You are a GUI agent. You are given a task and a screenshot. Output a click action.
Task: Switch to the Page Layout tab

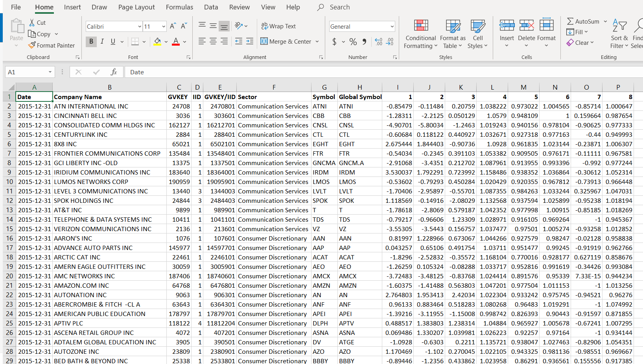[x=136, y=7]
